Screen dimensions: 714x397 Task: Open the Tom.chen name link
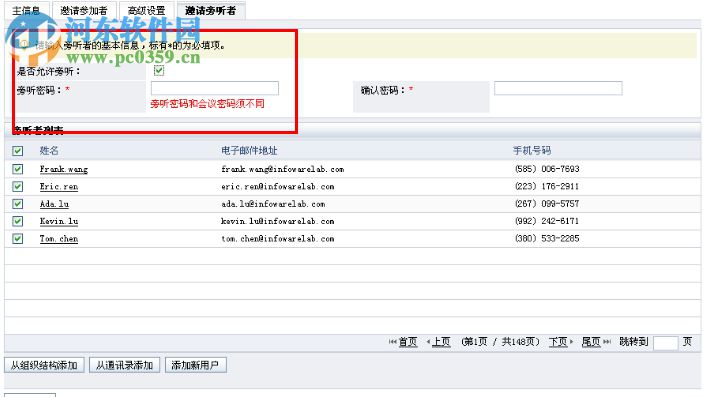coord(59,238)
